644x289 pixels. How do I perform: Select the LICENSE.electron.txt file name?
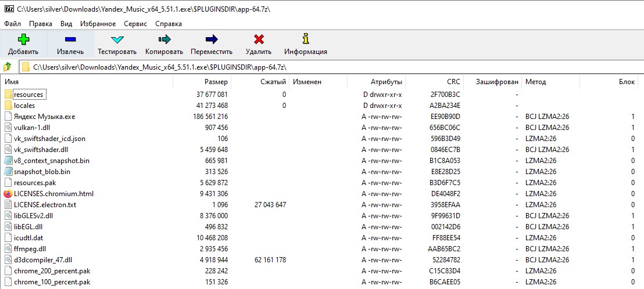(45, 204)
